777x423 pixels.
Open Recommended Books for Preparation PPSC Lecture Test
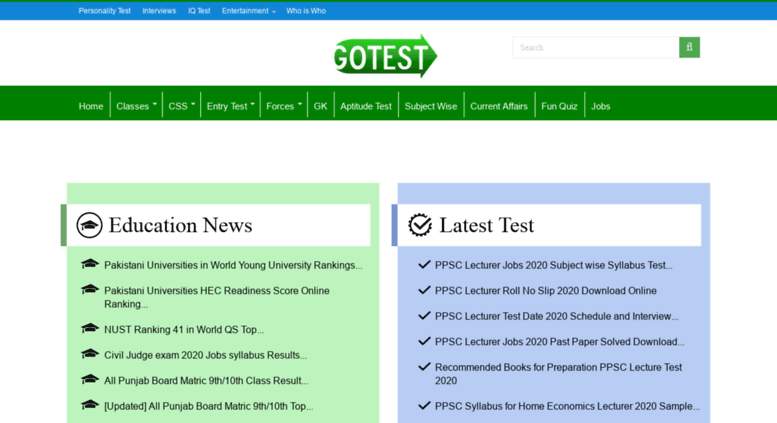pyautogui.click(x=558, y=374)
